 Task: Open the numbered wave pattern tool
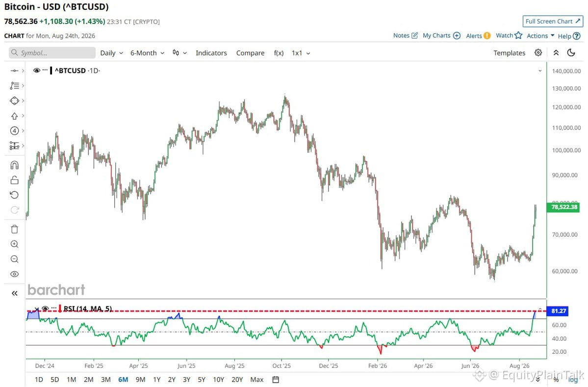[14, 131]
